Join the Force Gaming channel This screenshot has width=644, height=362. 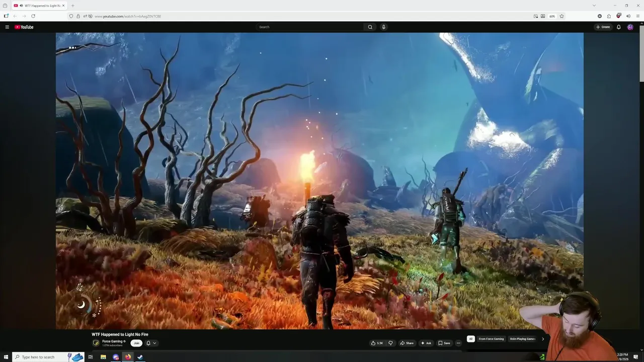point(136,343)
